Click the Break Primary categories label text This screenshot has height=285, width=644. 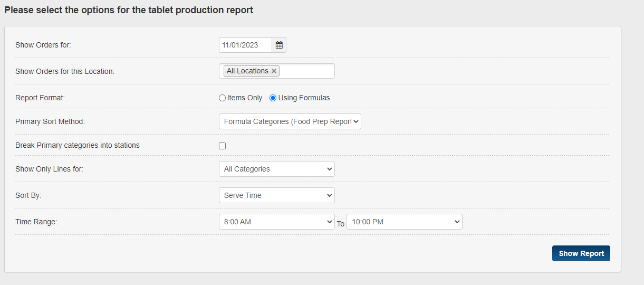[x=78, y=145]
